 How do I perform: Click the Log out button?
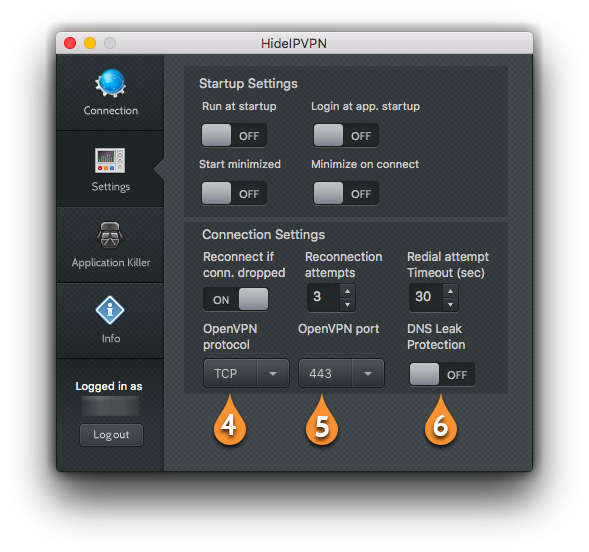click(x=111, y=435)
